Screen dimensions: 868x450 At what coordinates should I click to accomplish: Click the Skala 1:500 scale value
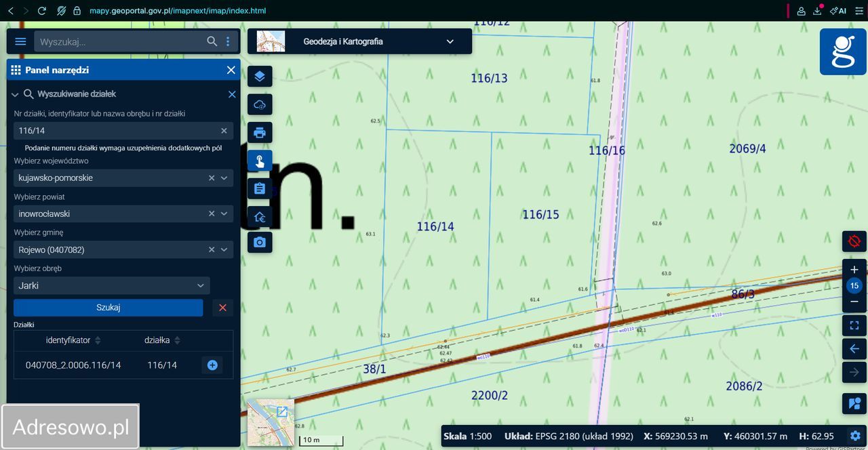[x=480, y=436]
